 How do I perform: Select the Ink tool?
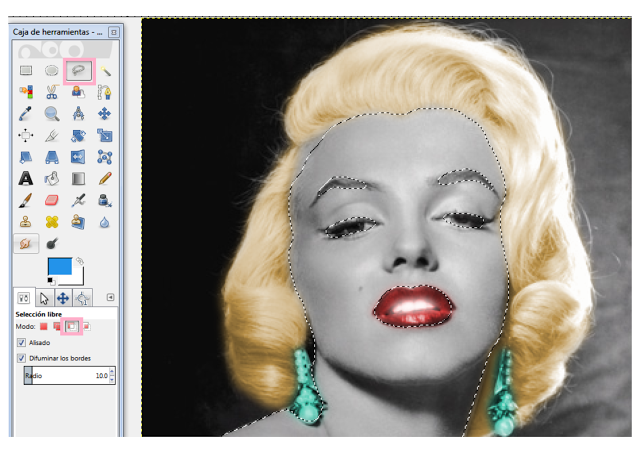point(105,200)
